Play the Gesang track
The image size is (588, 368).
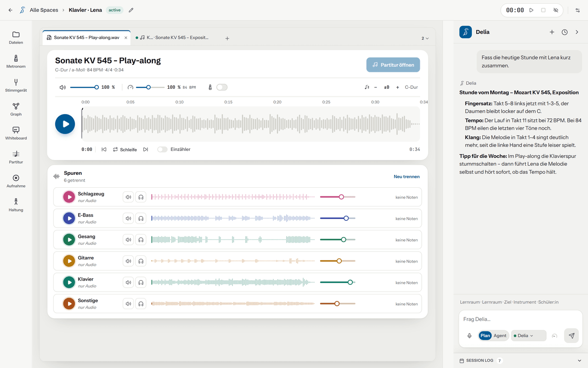pos(69,240)
